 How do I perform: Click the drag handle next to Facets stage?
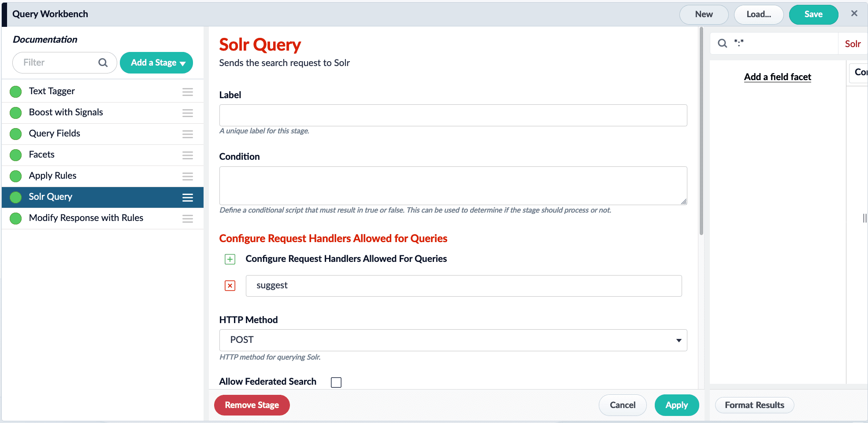click(187, 155)
